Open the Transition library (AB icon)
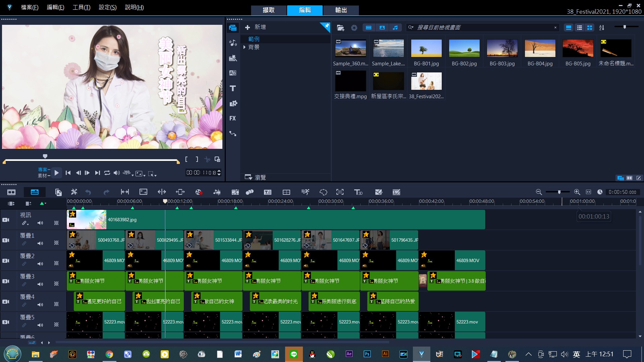 tap(233, 73)
